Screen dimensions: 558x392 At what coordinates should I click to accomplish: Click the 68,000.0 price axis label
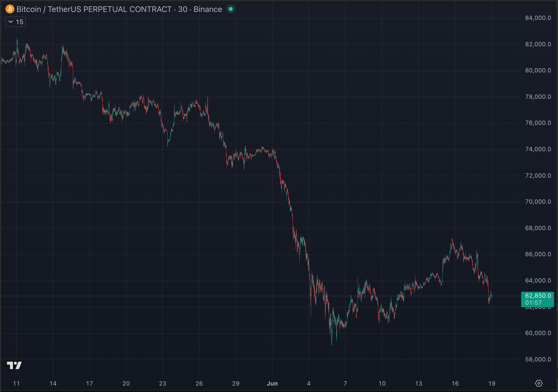tap(538, 228)
